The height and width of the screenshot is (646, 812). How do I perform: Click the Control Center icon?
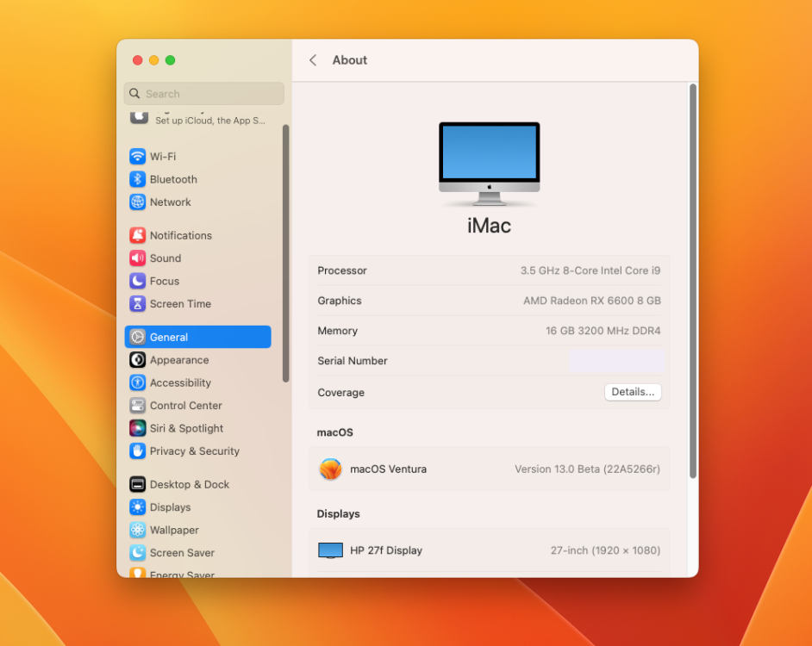pos(137,406)
